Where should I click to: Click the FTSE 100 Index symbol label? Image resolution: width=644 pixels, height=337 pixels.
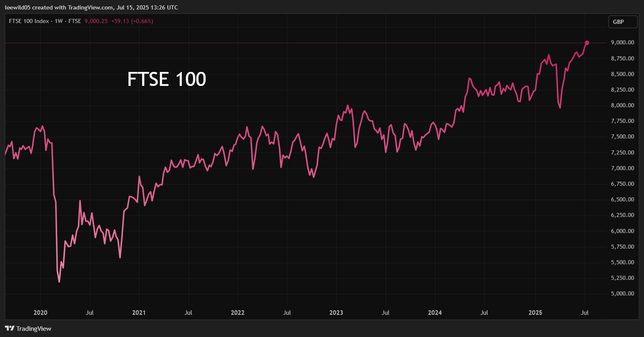[x=29, y=21]
